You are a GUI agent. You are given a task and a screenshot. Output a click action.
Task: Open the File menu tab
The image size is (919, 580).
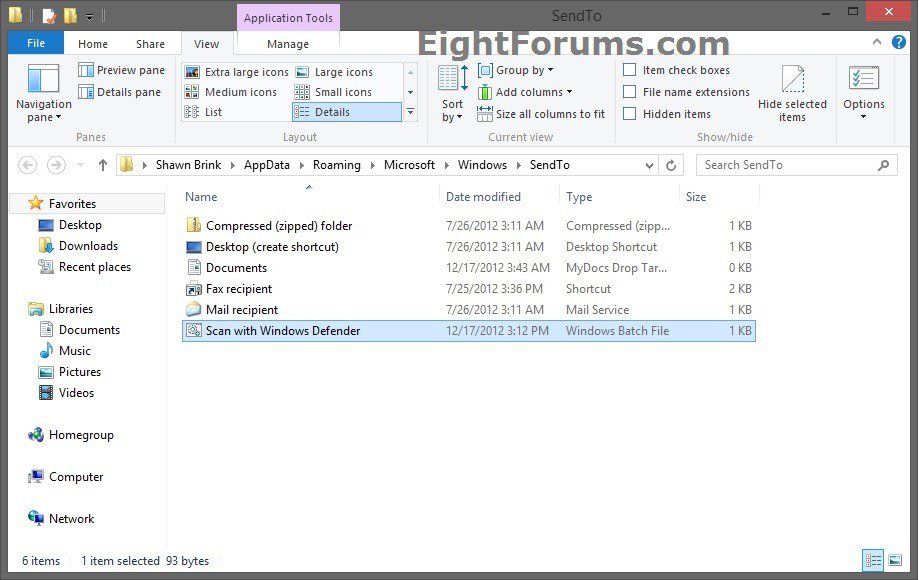36,44
